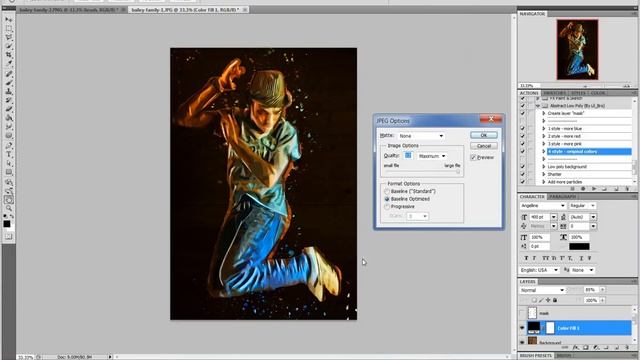
Task: Click Cancel in JPEG Options dialog
Action: 484,146
